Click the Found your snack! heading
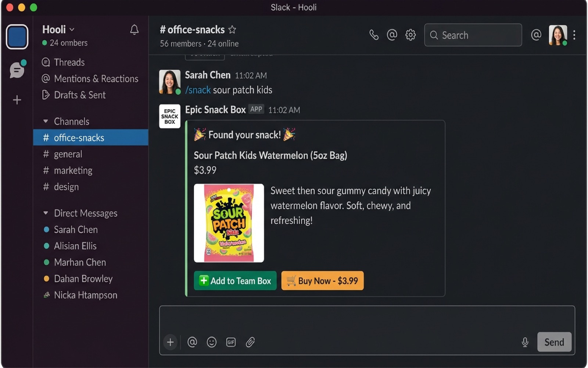This screenshot has height=368, width=588. (244, 135)
